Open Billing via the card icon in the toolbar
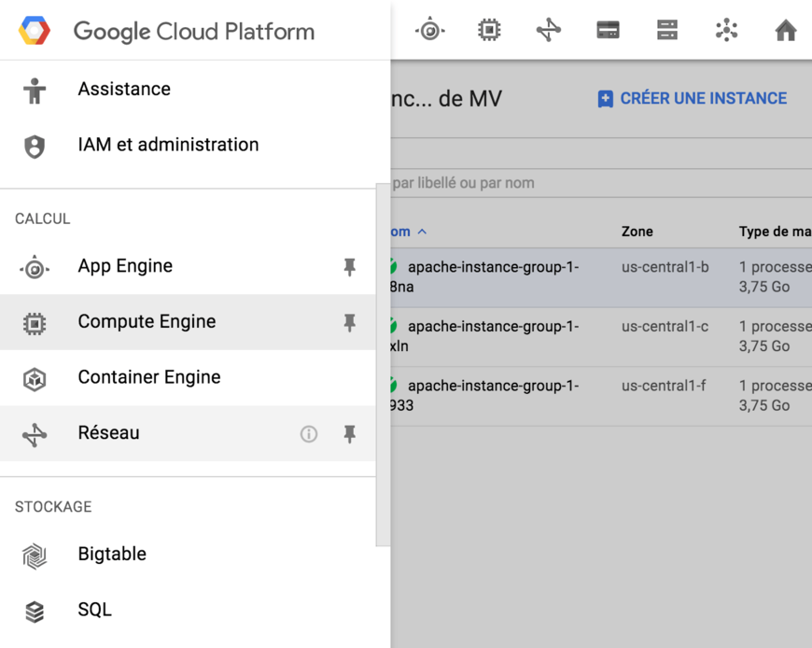The image size is (812, 648). 608,29
